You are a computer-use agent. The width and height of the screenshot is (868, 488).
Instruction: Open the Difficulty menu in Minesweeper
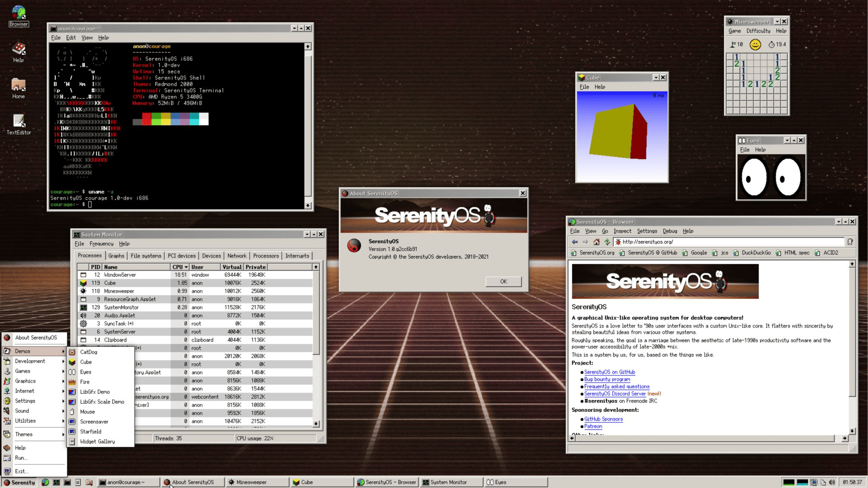[758, 31]
